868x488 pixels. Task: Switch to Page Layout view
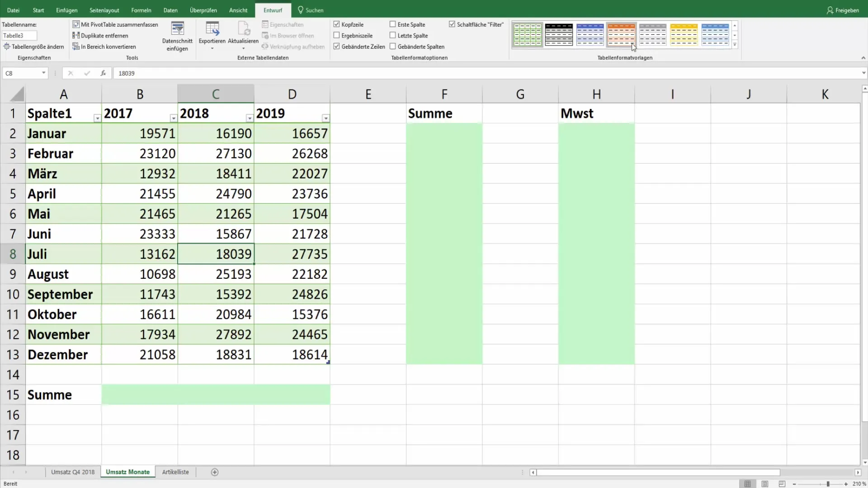[x=765, y=484]
